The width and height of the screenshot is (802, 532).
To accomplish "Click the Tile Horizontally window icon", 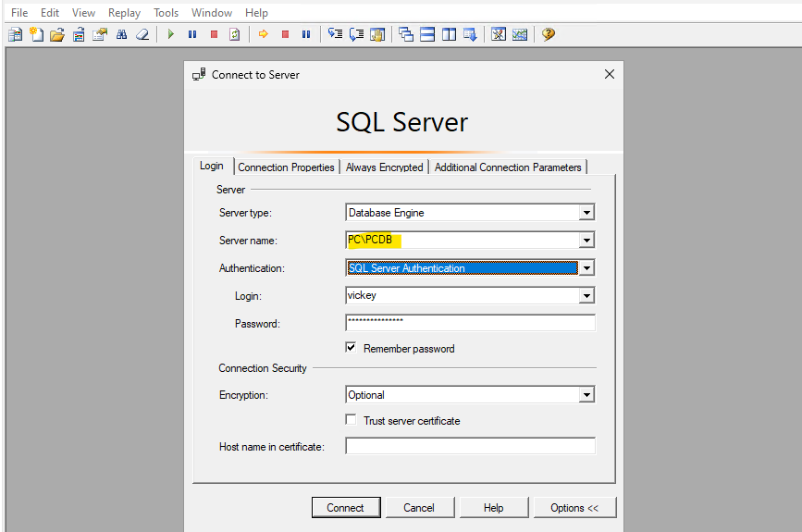I will point(427,34).
